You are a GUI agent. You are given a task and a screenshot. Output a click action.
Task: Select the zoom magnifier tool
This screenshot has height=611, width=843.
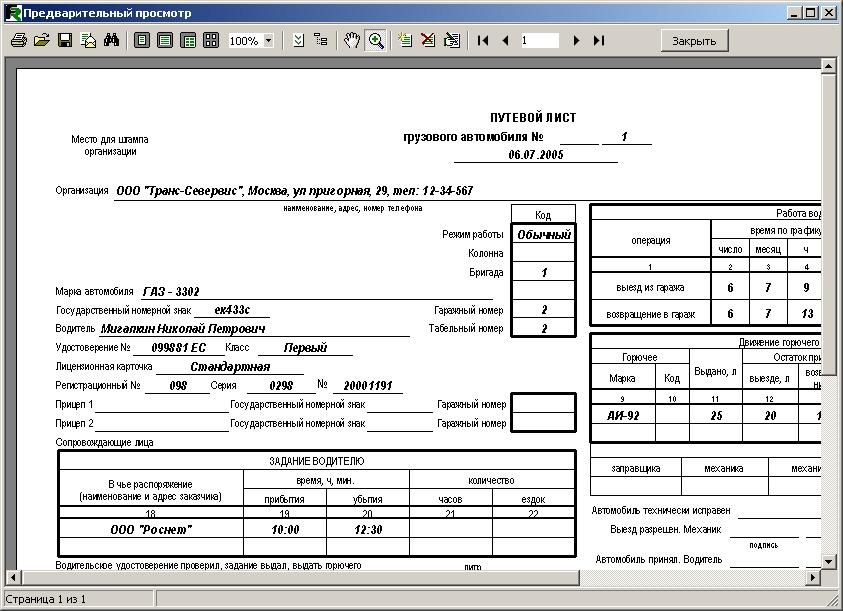(376, 40)
